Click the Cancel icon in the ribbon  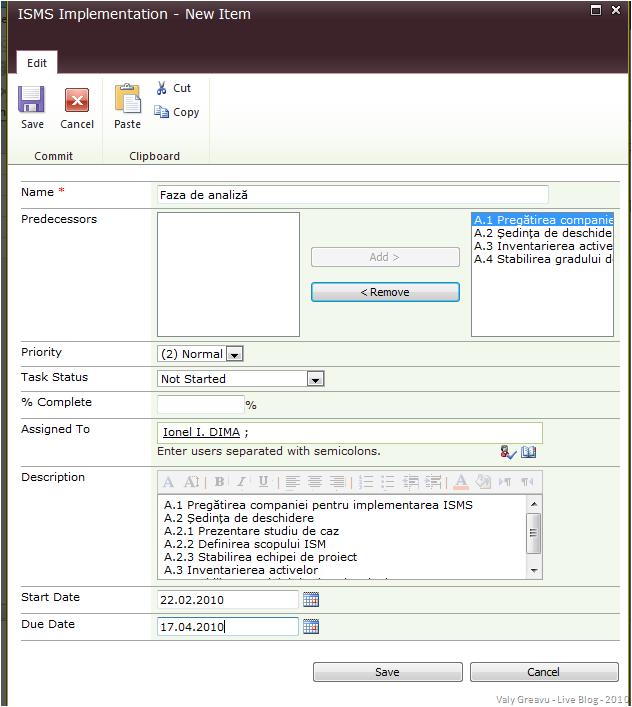77,101
